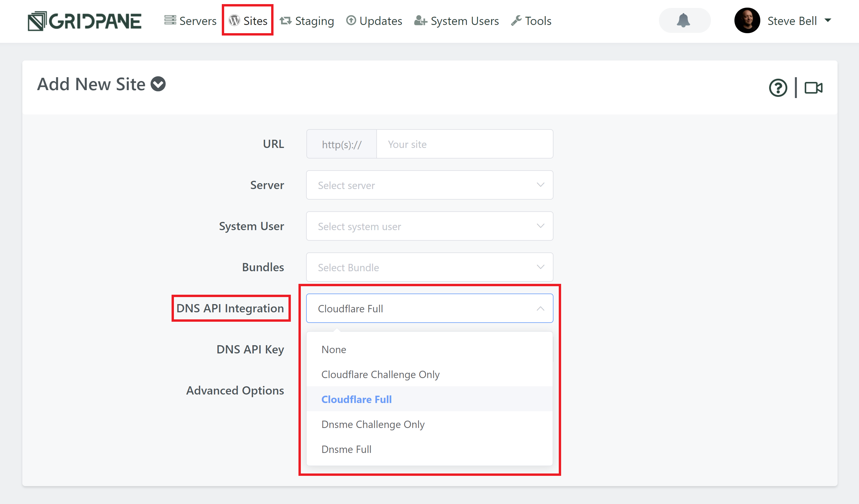Open the Staging section
Screen dimensions: 859x504
coord(307,21)
